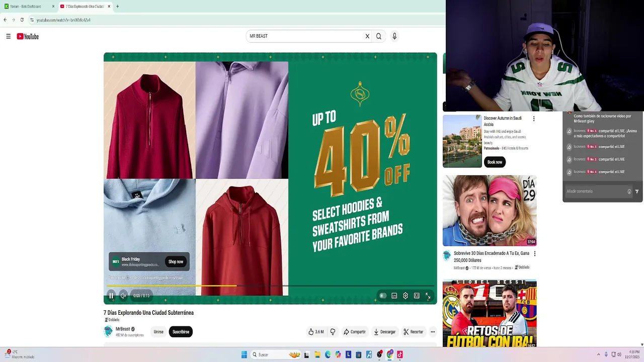Join the channel with Unirse
The width and height of the screenshot is (644, 362).
(158, 332)
